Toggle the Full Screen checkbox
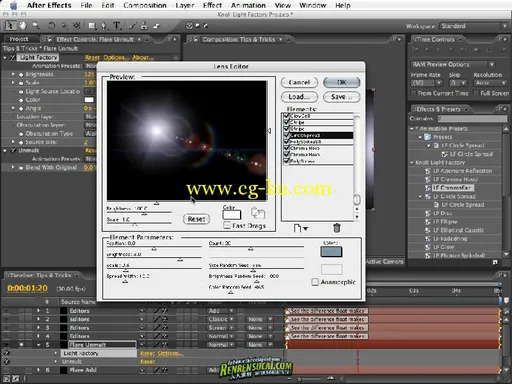Viewport: 512px width, 384px height. click(476, 93)
